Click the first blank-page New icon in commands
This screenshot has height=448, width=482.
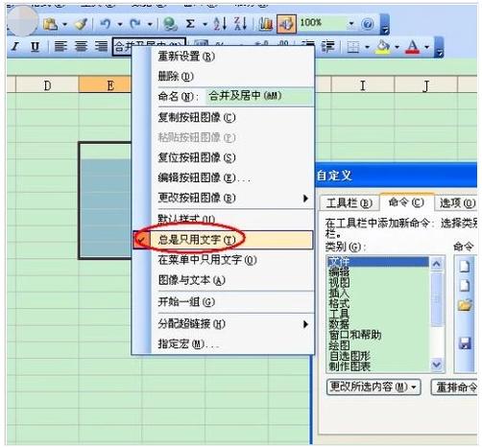pos(465,266)
